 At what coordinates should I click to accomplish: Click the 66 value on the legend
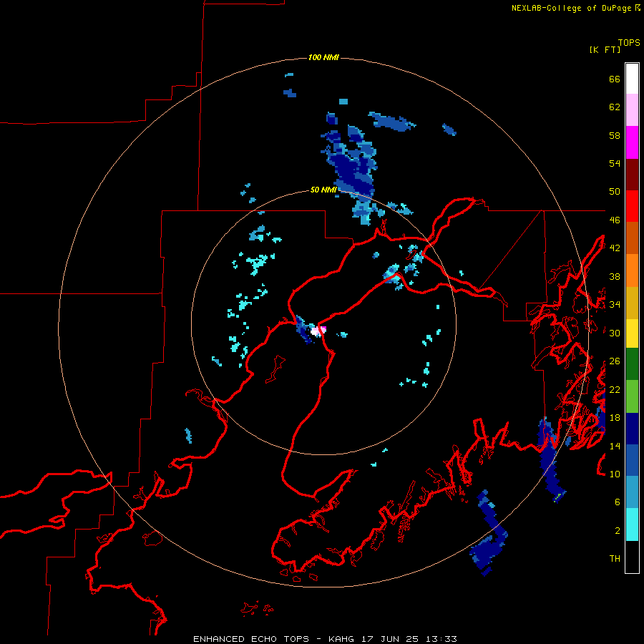(615, 79)
